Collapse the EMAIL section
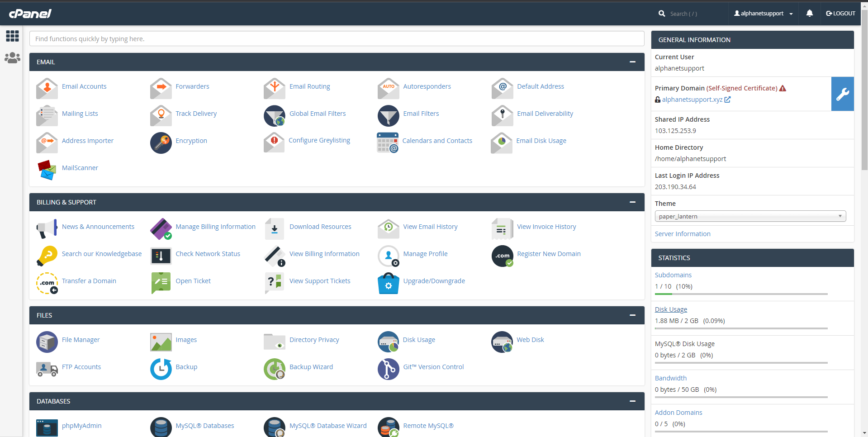The image size is (868, 437). point(632,62)
